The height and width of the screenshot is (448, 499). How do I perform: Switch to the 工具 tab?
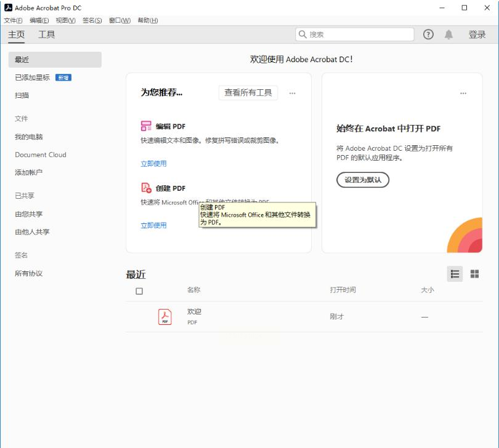(x=46, y=34)
